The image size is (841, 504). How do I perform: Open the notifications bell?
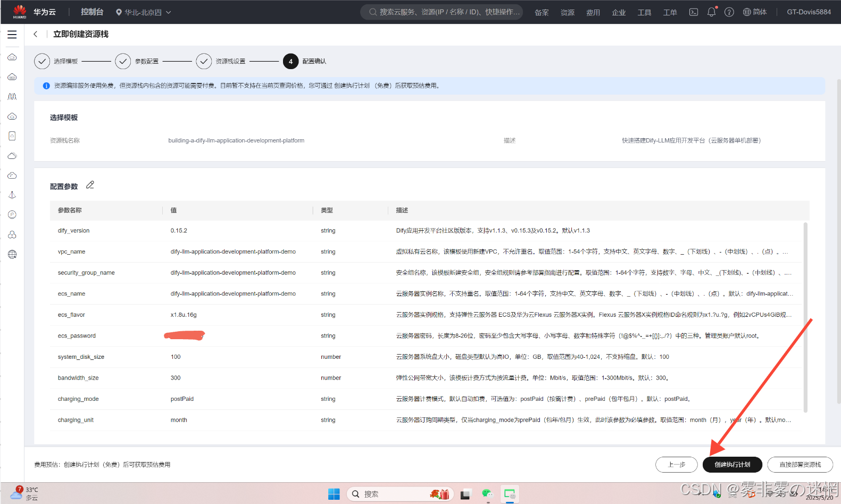[712, 12]
